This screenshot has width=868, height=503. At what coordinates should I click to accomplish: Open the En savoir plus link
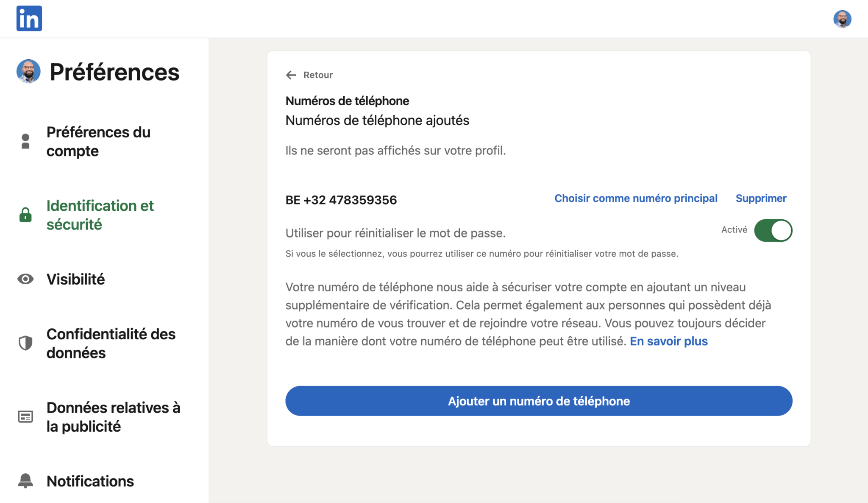point(669,341)
